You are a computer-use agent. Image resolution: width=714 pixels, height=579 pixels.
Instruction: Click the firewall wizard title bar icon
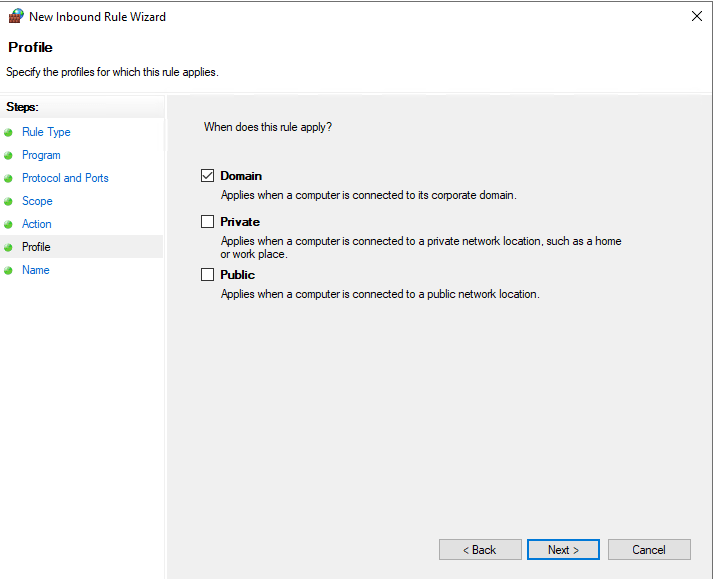[x=14, y=16]
